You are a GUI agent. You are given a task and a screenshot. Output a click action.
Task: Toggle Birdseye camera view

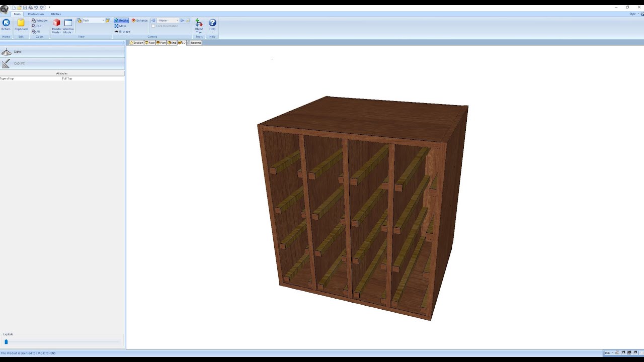pyautogui.click(x=122, y=32)
